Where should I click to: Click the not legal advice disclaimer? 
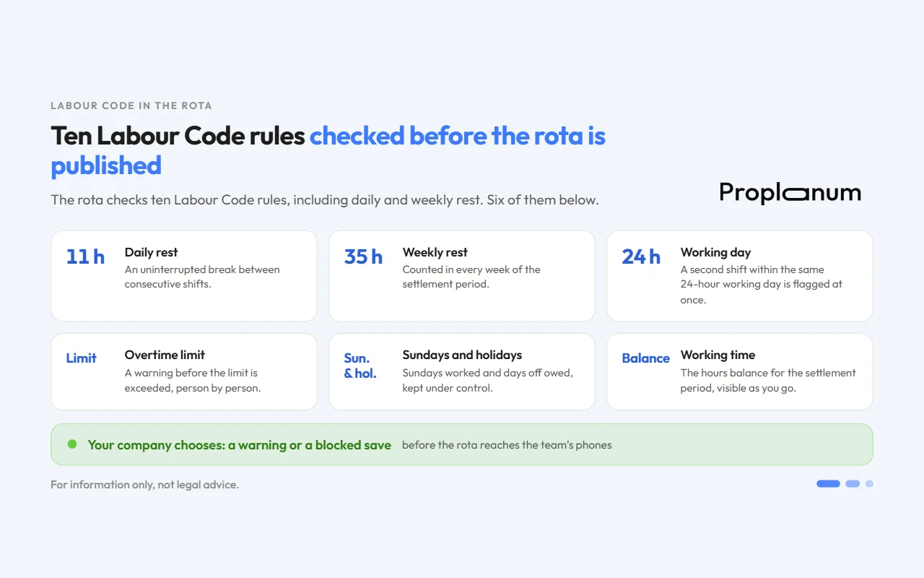pos(144,485)
